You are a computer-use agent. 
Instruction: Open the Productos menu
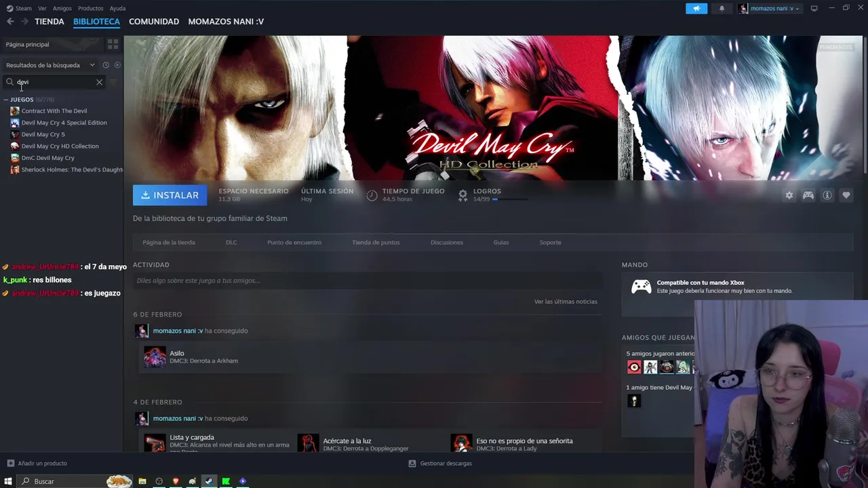90,8
